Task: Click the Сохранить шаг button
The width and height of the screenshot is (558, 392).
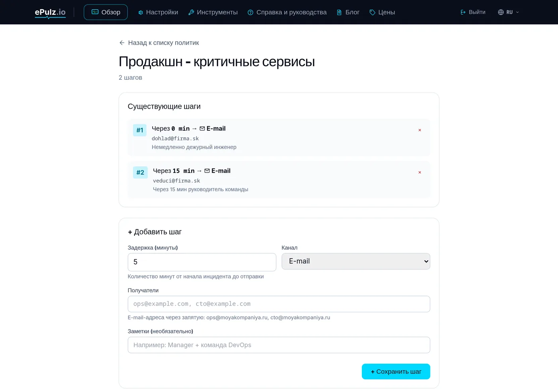Action: pyautogui.click(x=396, y=371)
